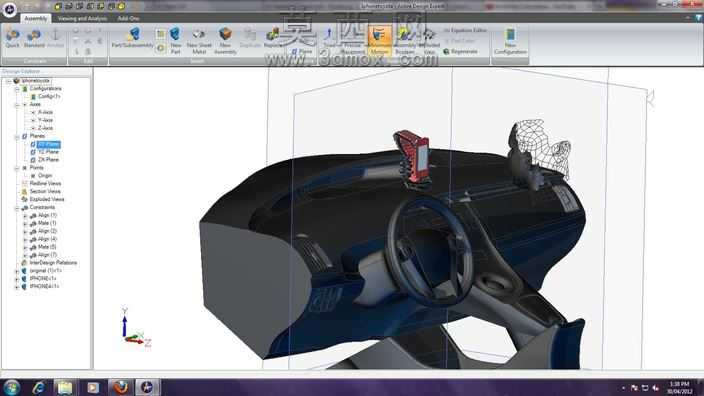Click the Assembly Boolean tool

405,41
